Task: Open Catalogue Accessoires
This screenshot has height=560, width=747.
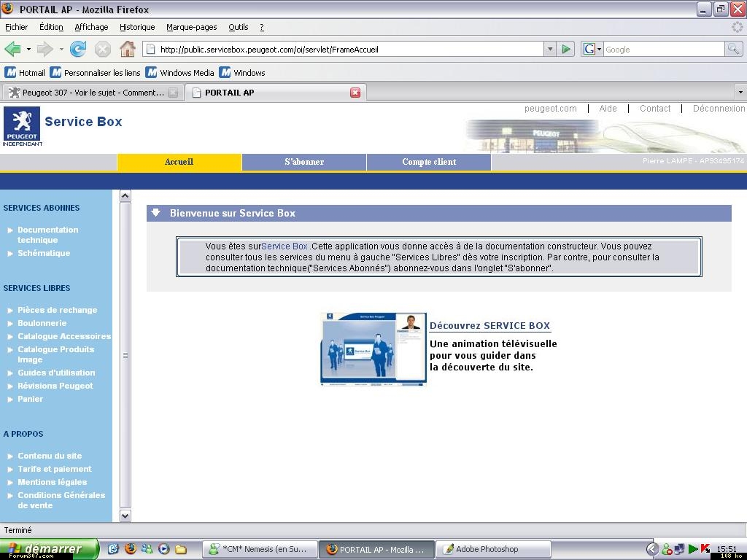Action: point(64,336)
